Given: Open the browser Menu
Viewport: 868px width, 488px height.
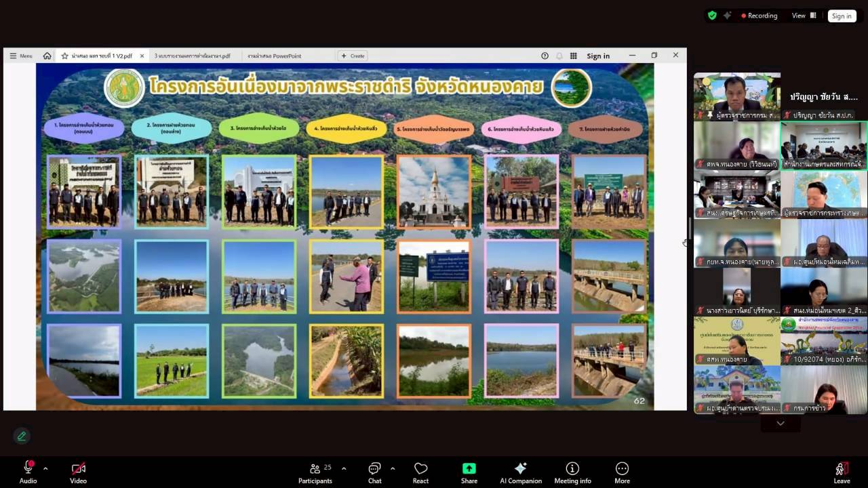Looking at the screenshot, I should click(x=21, y=56).
